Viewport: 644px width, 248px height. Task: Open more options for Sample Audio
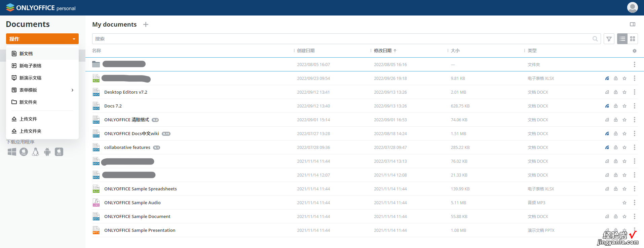pyautogui.click(x=634, y=203)
